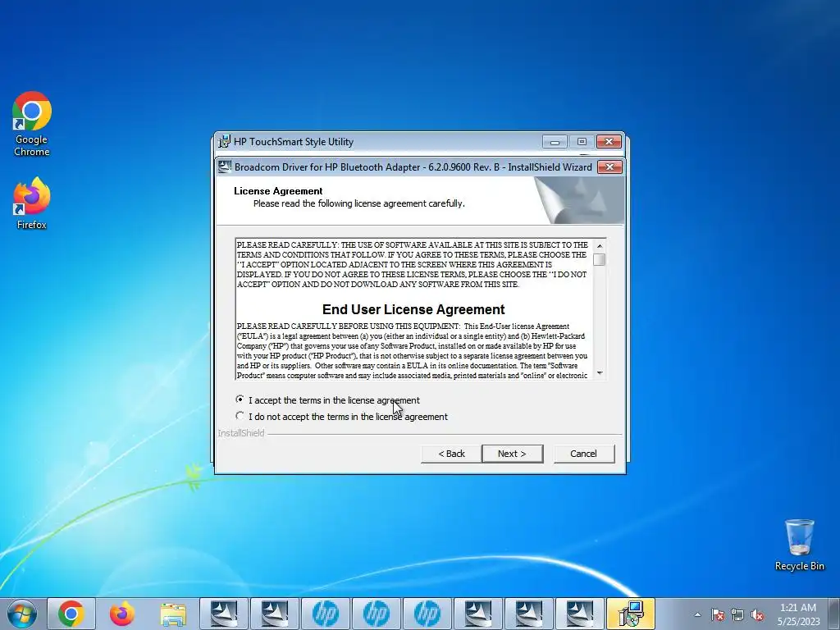
Task: Open network status tray icon
Action: [737, 614]
